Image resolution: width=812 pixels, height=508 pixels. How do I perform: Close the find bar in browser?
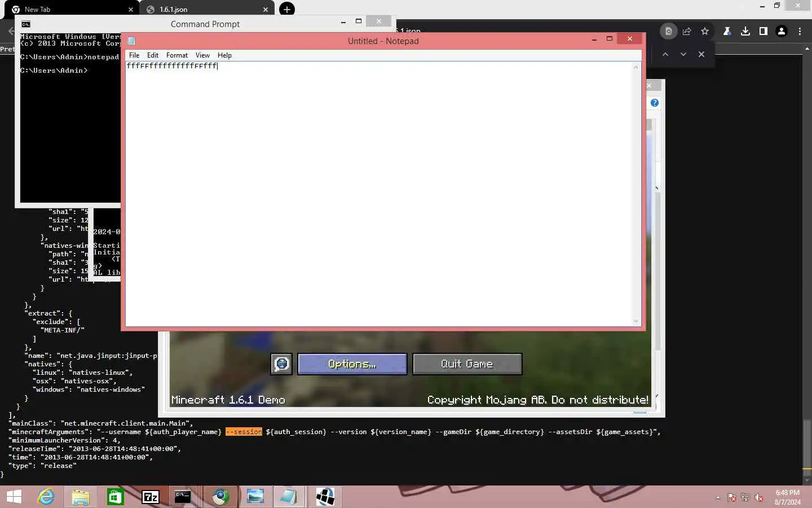(701, 54)
